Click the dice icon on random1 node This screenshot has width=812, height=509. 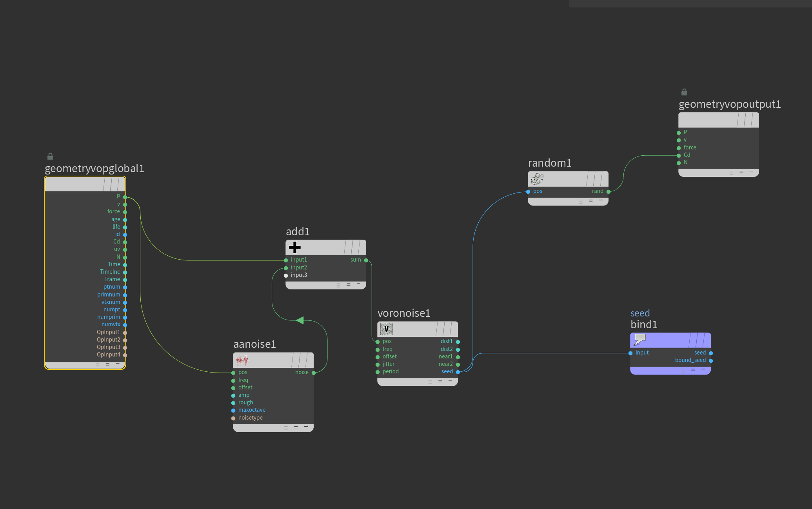tap(537, 179)
